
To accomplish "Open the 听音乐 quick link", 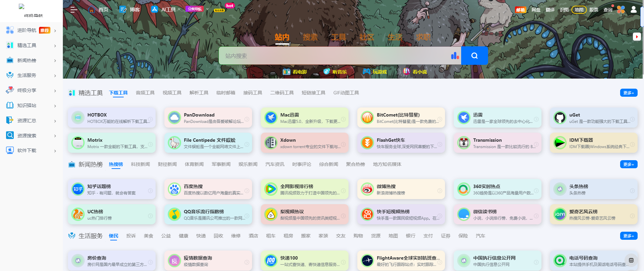I will pos(335,72).
